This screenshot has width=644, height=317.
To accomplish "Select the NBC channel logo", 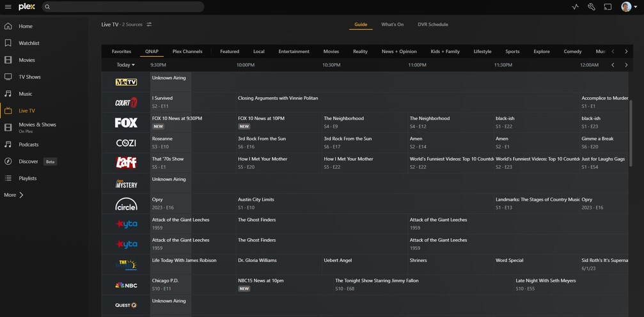I will tap(126, 285).
